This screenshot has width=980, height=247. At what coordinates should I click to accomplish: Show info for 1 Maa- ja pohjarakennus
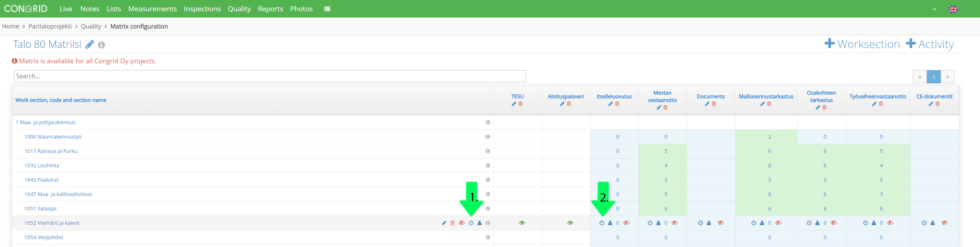(488, 122)
